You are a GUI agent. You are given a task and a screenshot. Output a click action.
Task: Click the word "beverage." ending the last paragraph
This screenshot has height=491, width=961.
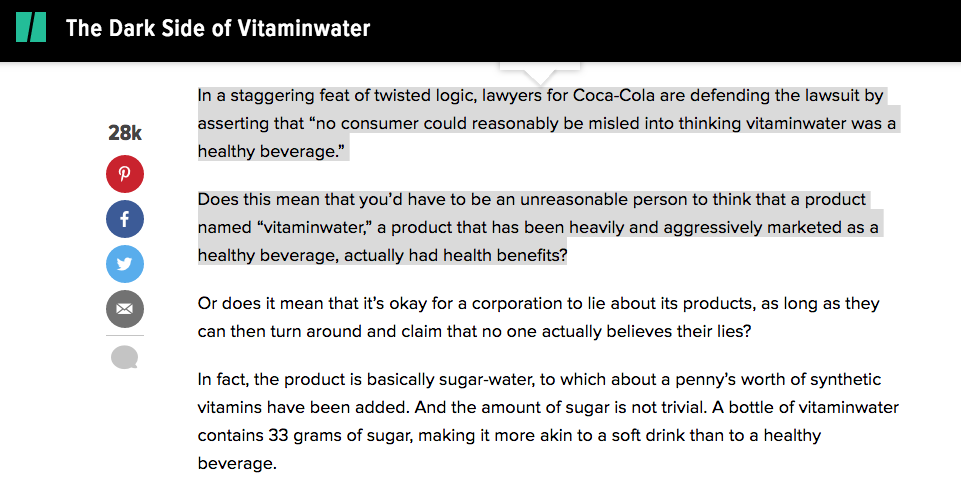[237, 463]
